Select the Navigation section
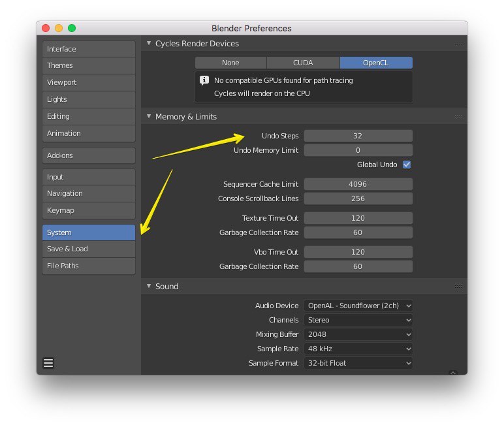This screenshot has width=504, height=427. pos(89,193)
